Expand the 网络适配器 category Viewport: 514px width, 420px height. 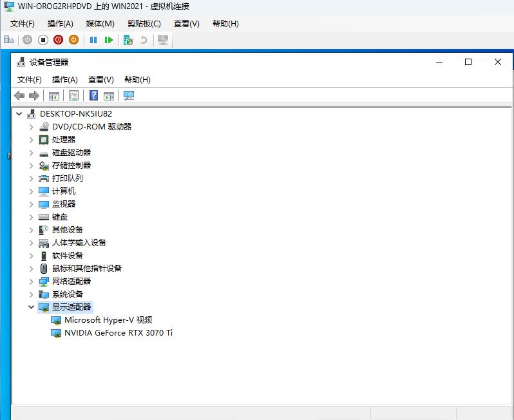31,282
